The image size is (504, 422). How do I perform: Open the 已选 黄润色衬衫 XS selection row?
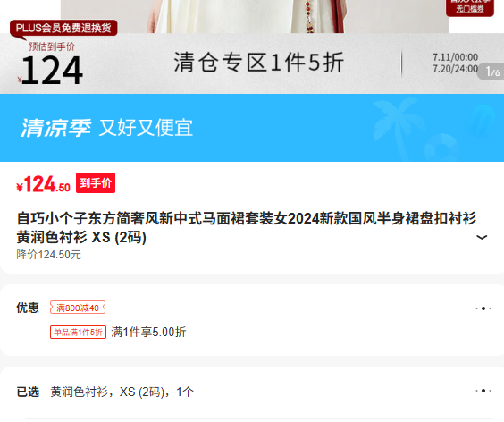pos(252,392)
